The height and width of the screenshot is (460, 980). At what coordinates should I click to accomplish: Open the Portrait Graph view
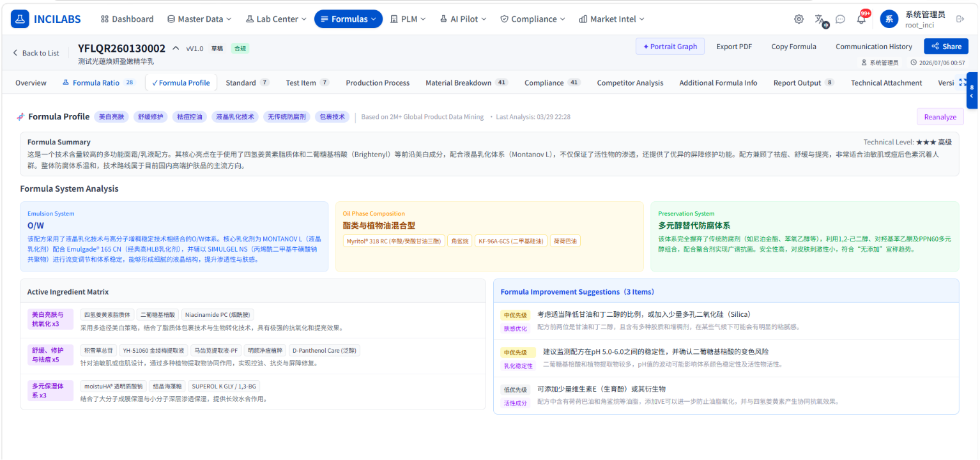[x=670, y=47]
